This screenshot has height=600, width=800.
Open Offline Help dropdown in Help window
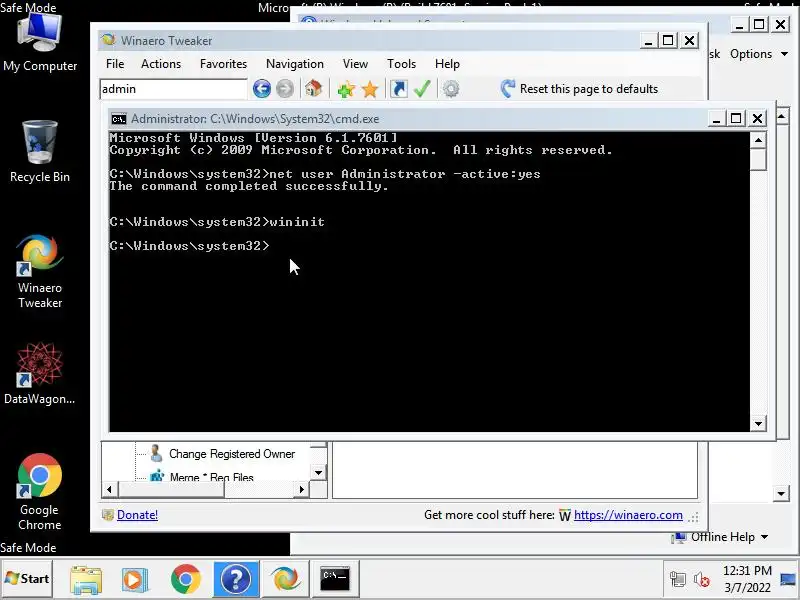pyautogui.click(x=722, y=537)
